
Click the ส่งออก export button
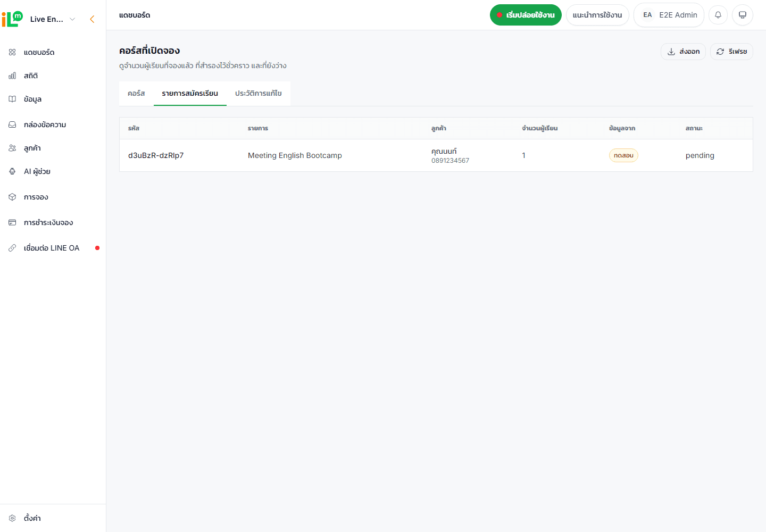[683, 52]
